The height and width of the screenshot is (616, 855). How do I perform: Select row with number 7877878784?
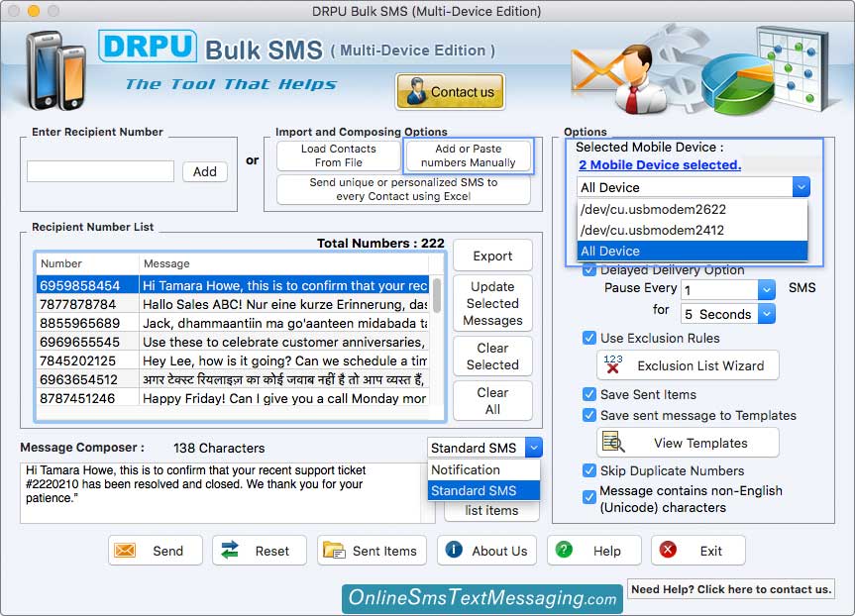233,304
